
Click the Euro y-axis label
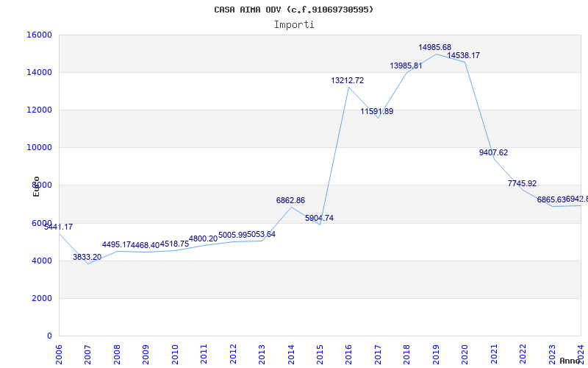click(36, 187)
